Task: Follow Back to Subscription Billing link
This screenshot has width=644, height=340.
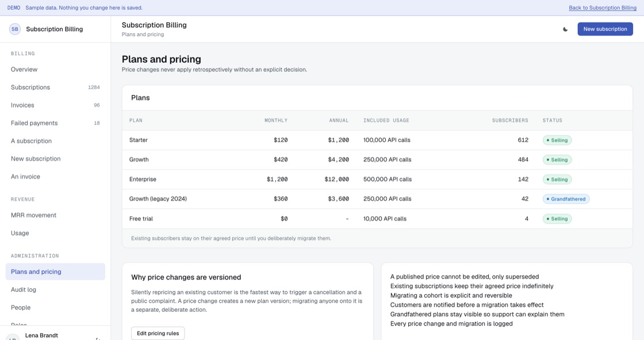Action: (603, 8)
